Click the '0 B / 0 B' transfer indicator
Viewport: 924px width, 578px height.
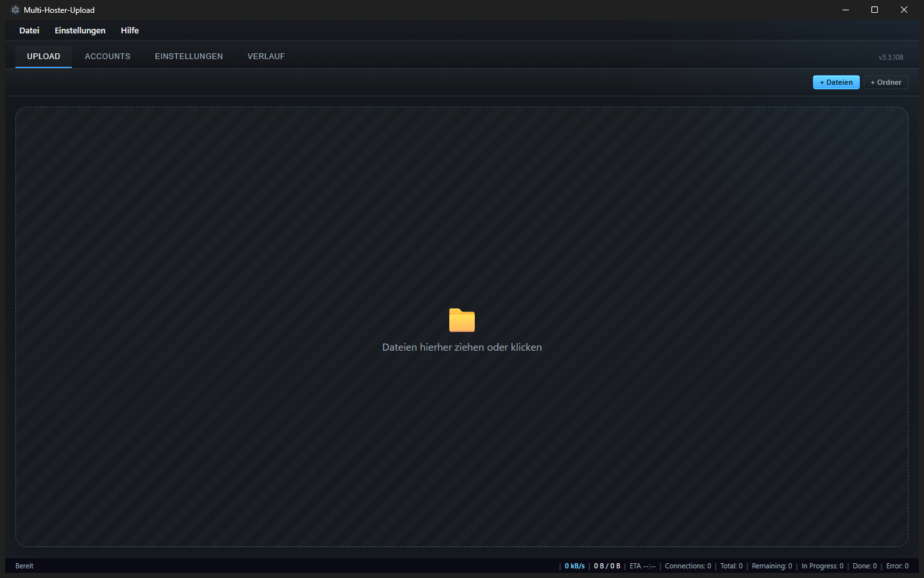click(607, 566)
